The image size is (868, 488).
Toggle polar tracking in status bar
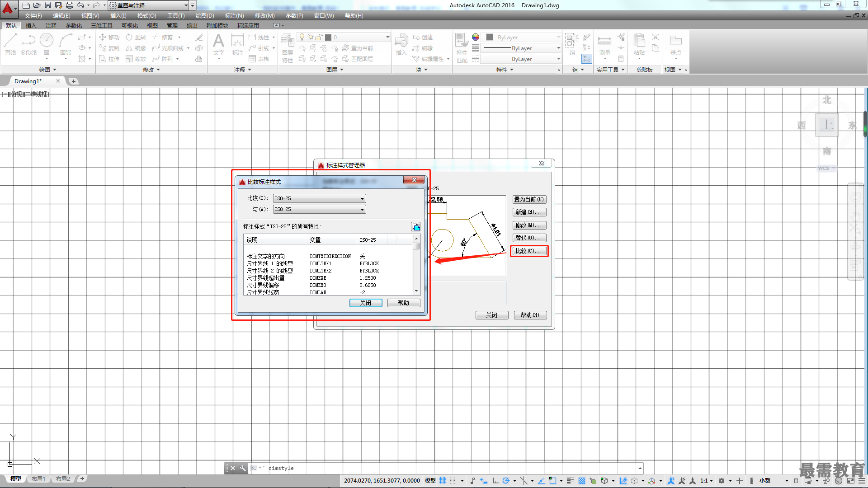(506, 480)
